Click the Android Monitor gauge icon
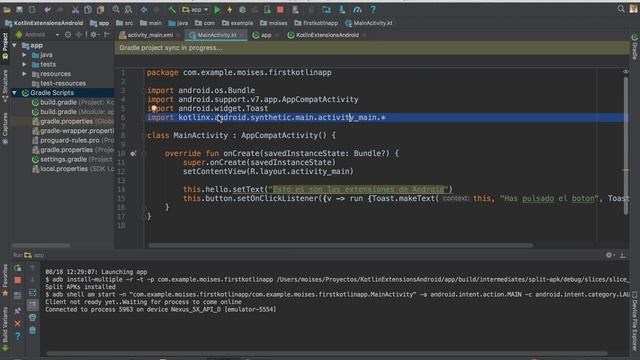The height and width of the screenshot is (360, 640). click(x=358, y=9)
